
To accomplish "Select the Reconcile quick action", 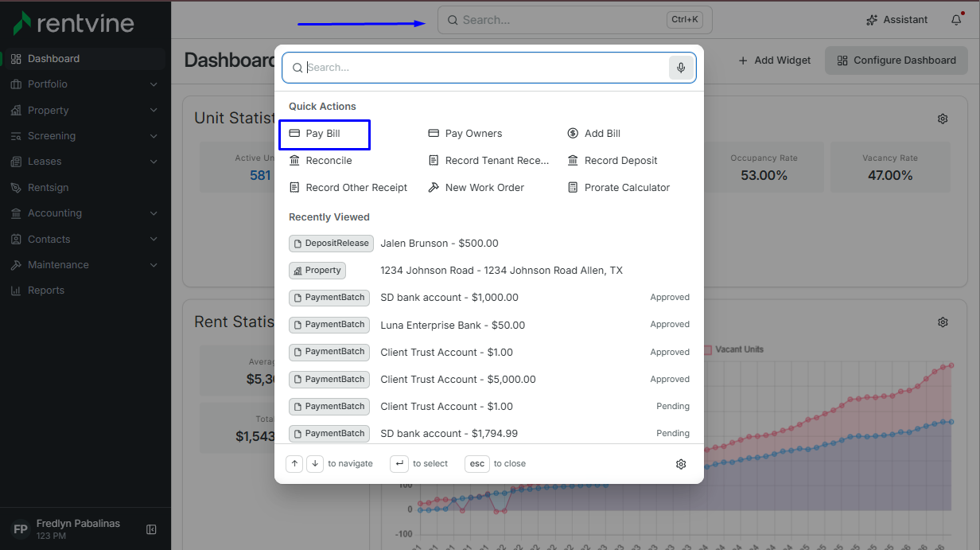I will [321, 161].
